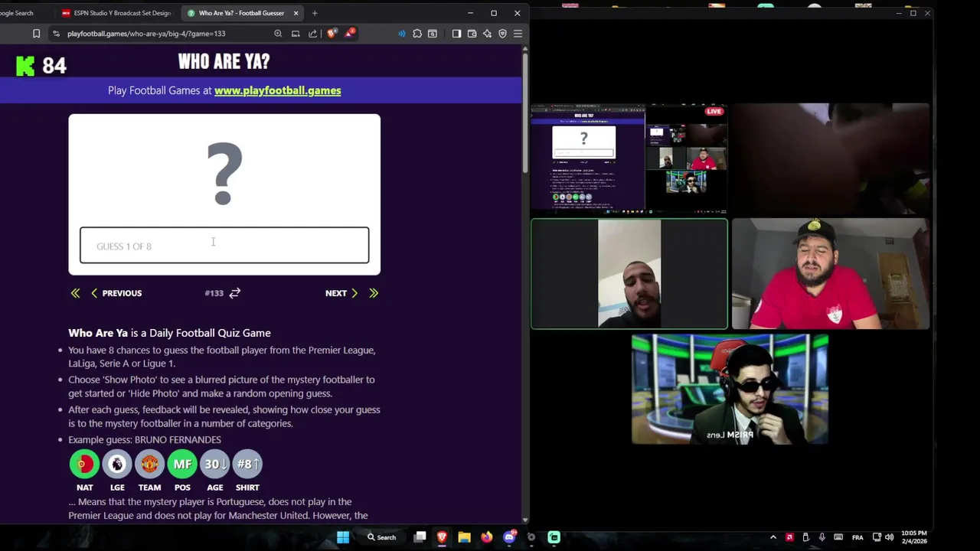Expand the system tray hidden icons chevron

(773, 537)
